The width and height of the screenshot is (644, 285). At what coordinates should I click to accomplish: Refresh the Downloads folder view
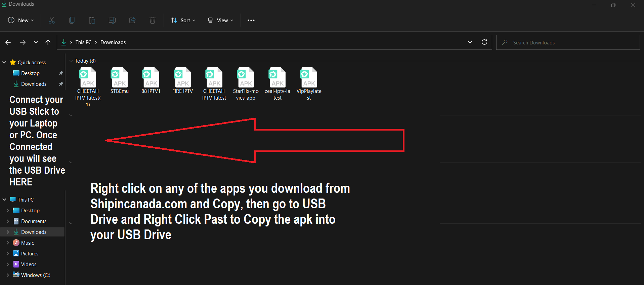click(484, 42)
